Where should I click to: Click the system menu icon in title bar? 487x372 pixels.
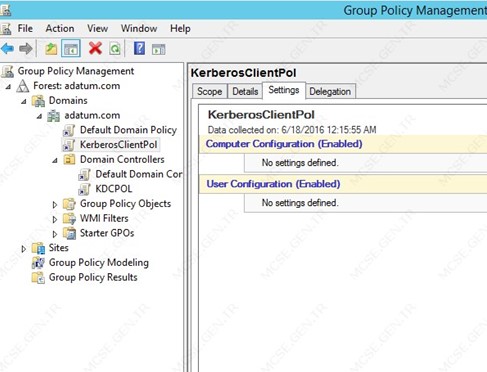click(x=6, y=10)
